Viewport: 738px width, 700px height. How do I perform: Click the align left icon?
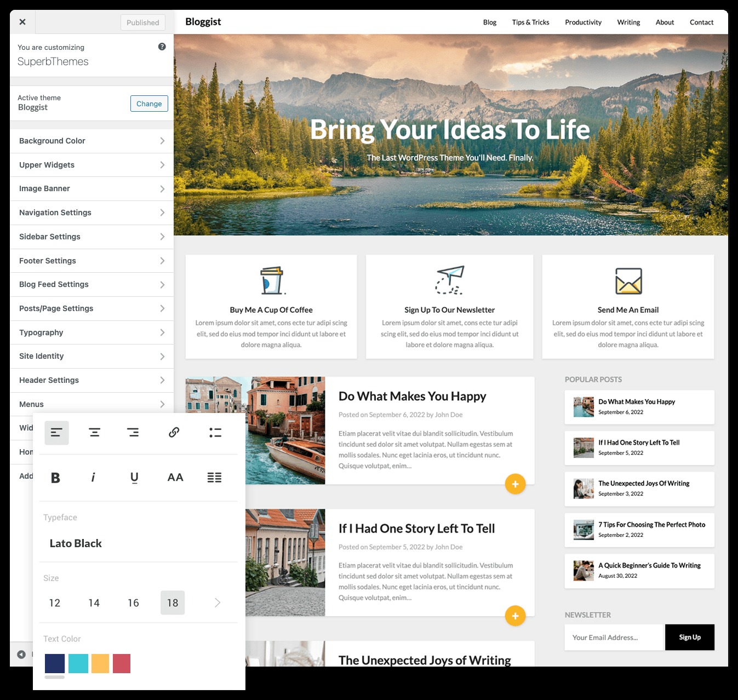coord(56,433)
